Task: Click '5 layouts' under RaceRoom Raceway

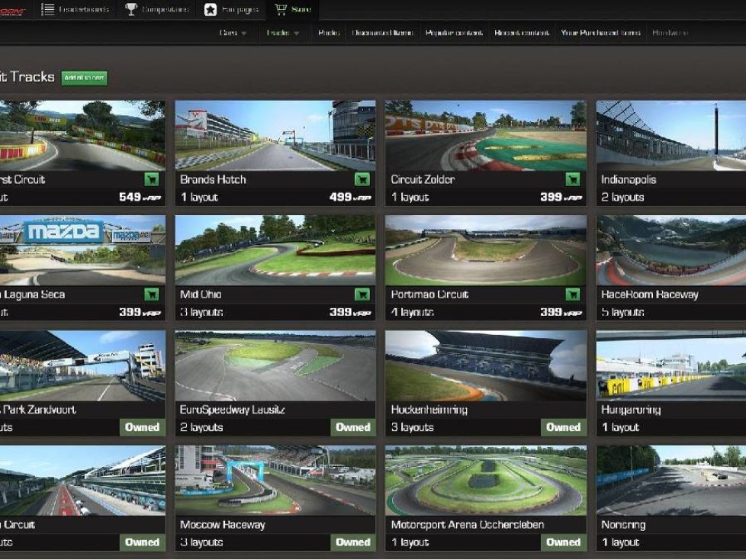Action: click(x=622, y=312)
